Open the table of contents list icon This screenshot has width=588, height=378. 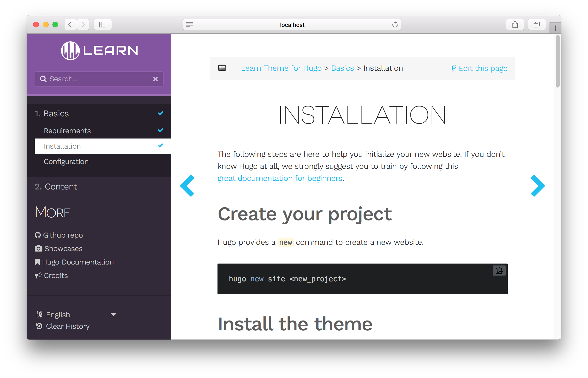coord(222,68)
